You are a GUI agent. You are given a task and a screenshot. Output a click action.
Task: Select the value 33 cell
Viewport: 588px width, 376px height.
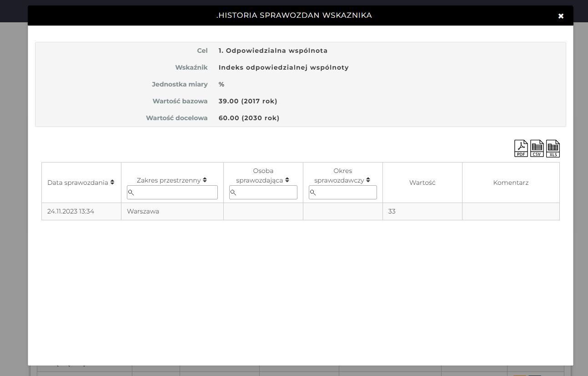(392, 211)
